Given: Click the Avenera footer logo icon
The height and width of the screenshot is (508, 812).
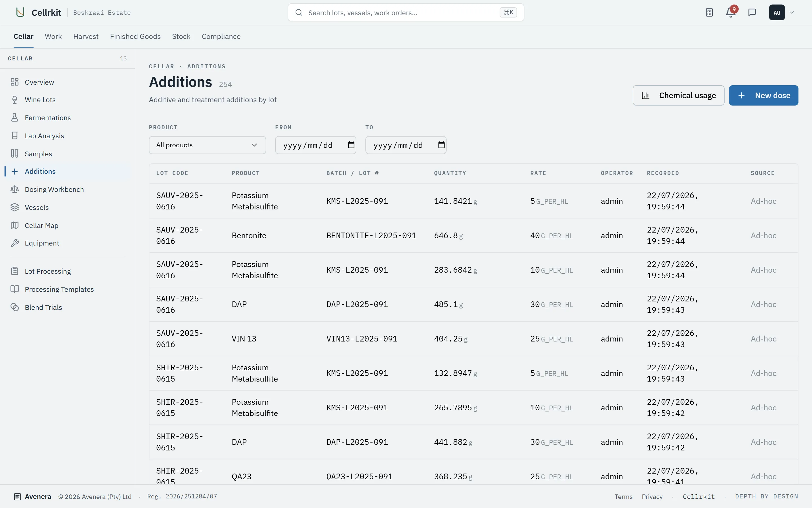Looking at the screenshot, I should pyautogui.click(x=17, y=497).
